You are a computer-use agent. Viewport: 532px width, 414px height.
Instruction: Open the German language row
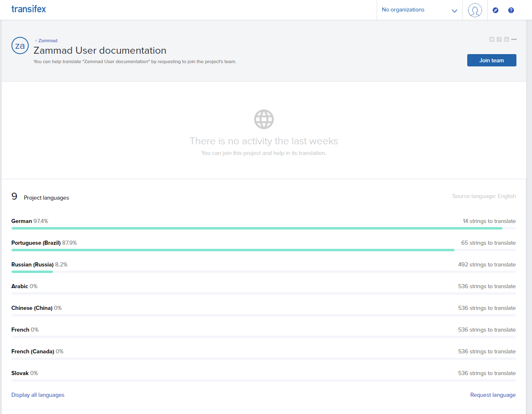[264, 224]
